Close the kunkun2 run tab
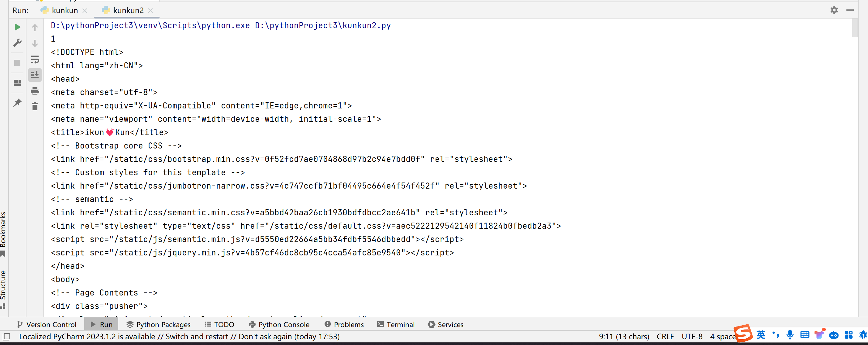This screenshot has height=345, width=868. coord(151,11)
